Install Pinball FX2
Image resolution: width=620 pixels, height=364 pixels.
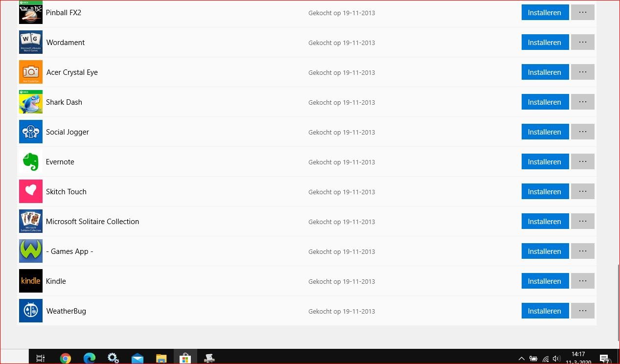pyautogui.click(x=545, y=12)
